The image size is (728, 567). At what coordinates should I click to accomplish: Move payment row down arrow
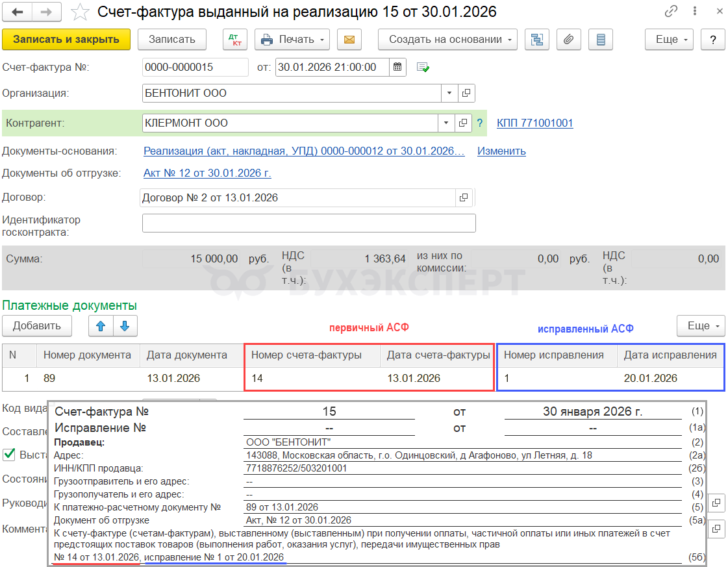coord(125,326)
